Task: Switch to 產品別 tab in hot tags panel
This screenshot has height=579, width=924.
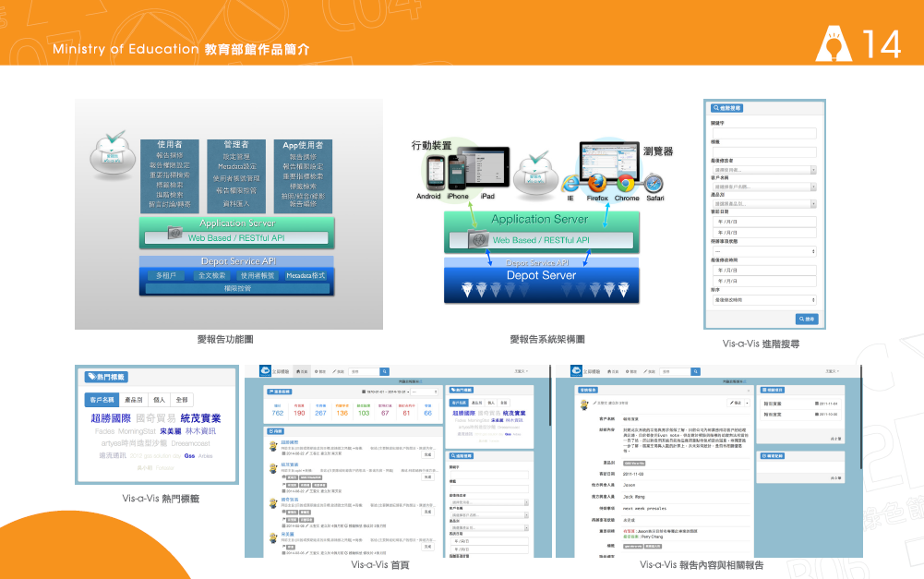Action: click(134, 399)
